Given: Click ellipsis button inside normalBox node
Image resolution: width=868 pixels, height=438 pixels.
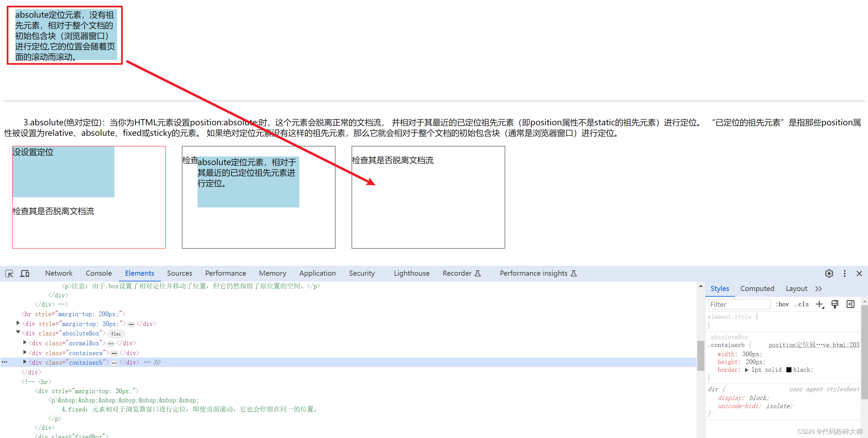Looking at the screenshot, I should (x=111, y=344).
